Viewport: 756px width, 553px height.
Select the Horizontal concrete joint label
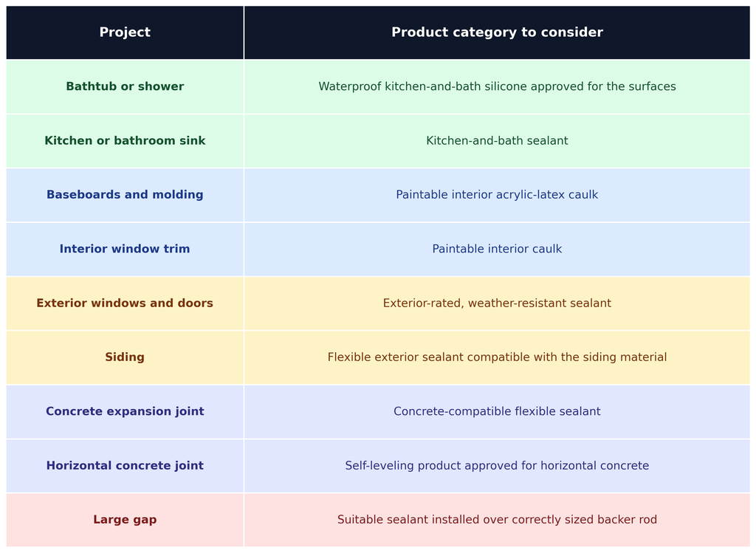[x=125, y=466]
